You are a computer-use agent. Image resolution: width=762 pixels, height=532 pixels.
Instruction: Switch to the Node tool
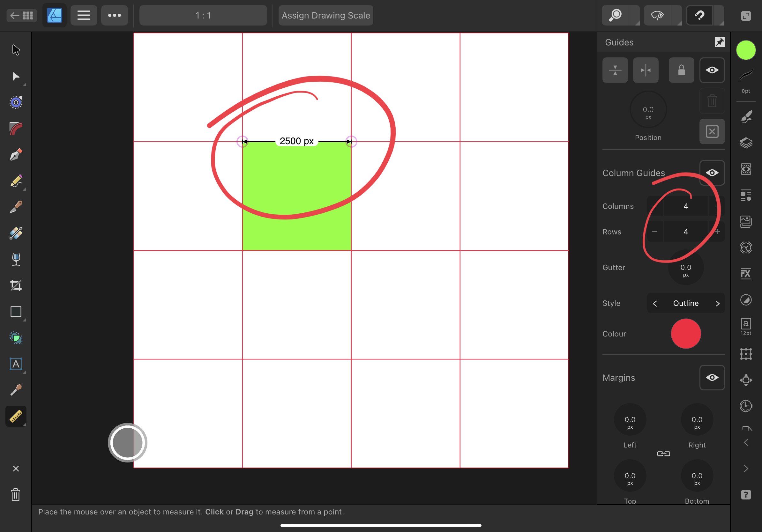(16, 77)
